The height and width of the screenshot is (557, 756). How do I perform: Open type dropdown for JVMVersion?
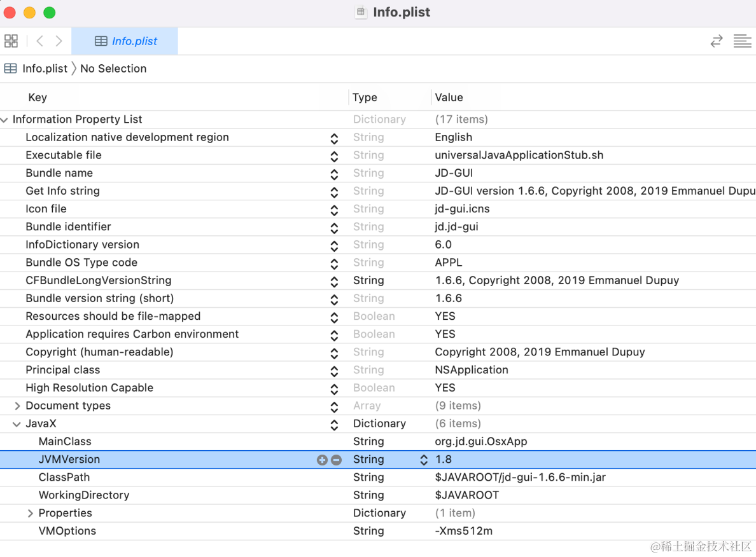coord(424,460)
